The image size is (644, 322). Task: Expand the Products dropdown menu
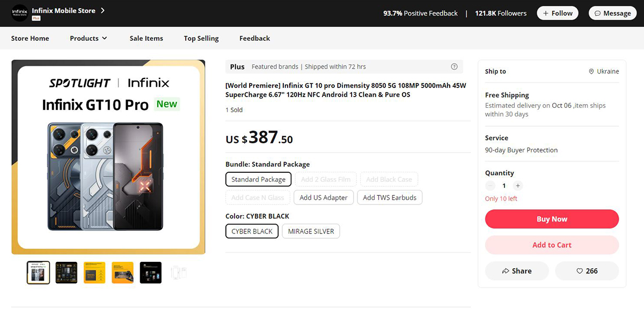click(89, 38)
